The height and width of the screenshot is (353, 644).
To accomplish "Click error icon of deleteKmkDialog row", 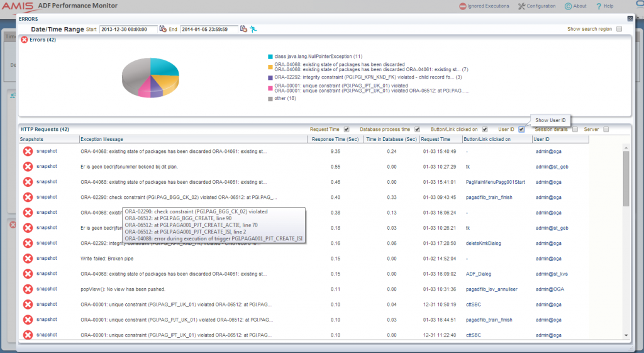I will coord(28,243).
